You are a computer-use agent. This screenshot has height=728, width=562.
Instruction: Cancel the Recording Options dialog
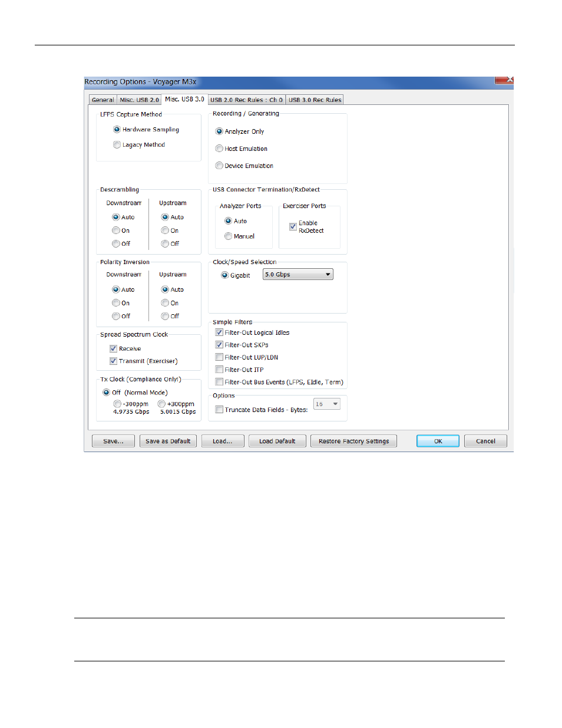click(485, 442)
